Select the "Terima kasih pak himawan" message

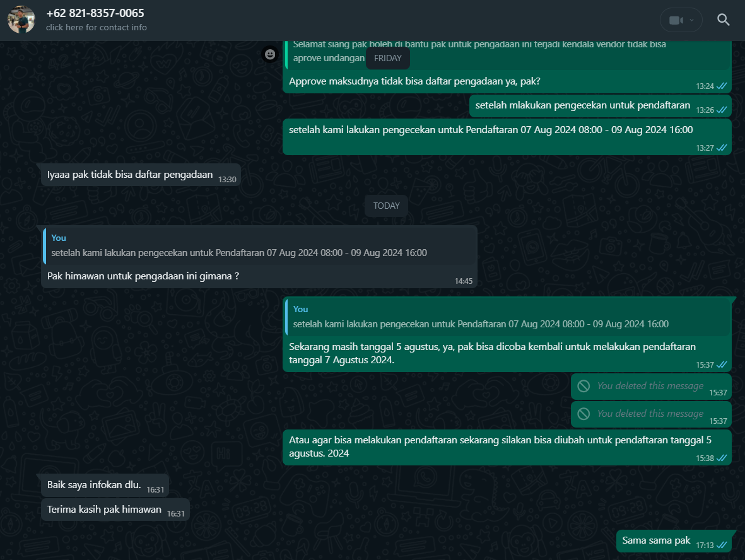click(x=104, y=510)
